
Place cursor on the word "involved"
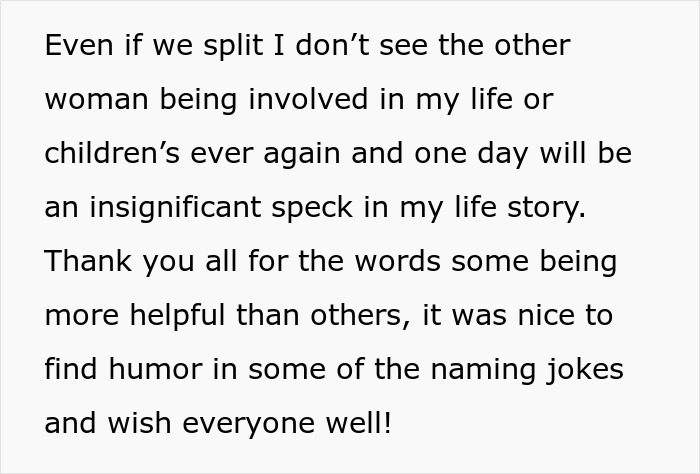(308, 99)
